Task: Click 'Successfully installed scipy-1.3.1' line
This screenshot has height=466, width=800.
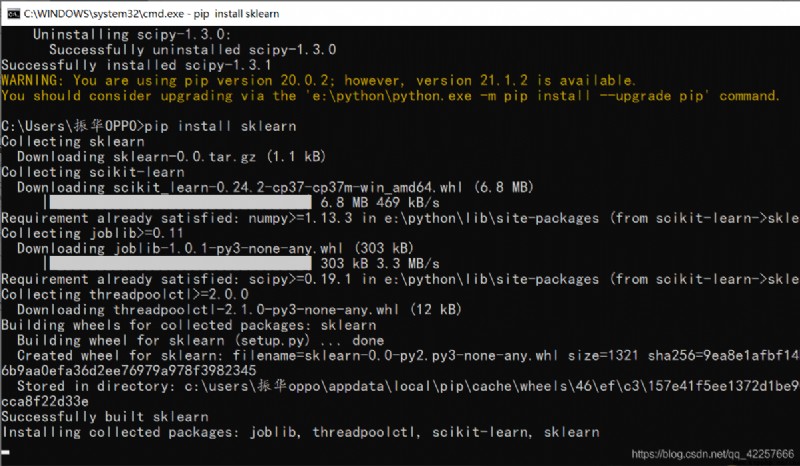Action: (136, 65)
